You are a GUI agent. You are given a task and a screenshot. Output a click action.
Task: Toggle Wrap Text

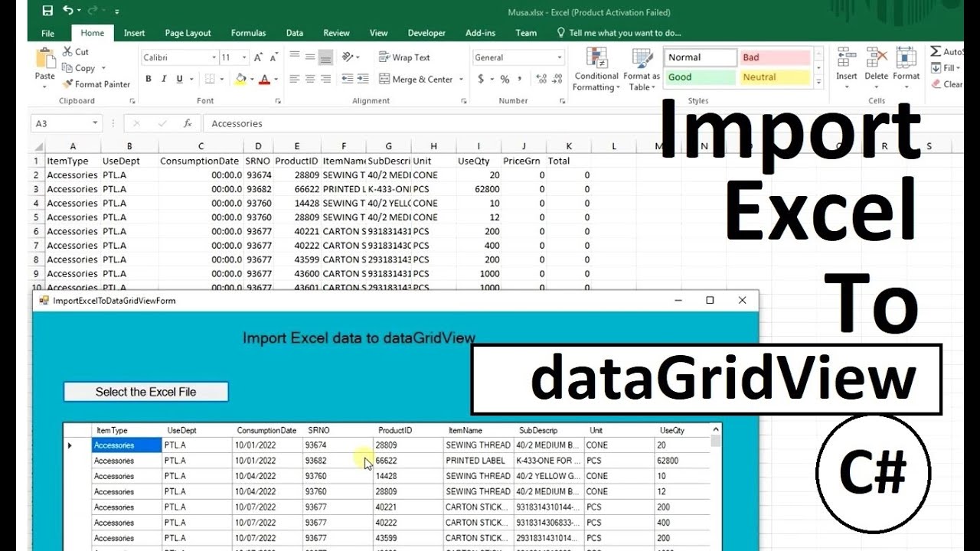(x=405, y=57)
